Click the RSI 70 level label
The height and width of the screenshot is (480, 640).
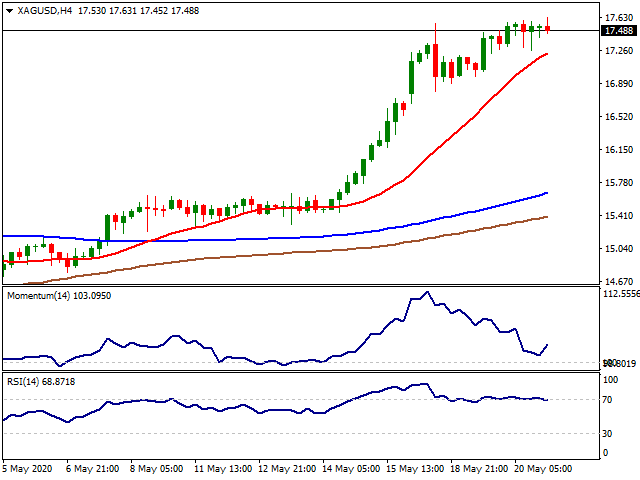tap(607, 400)
